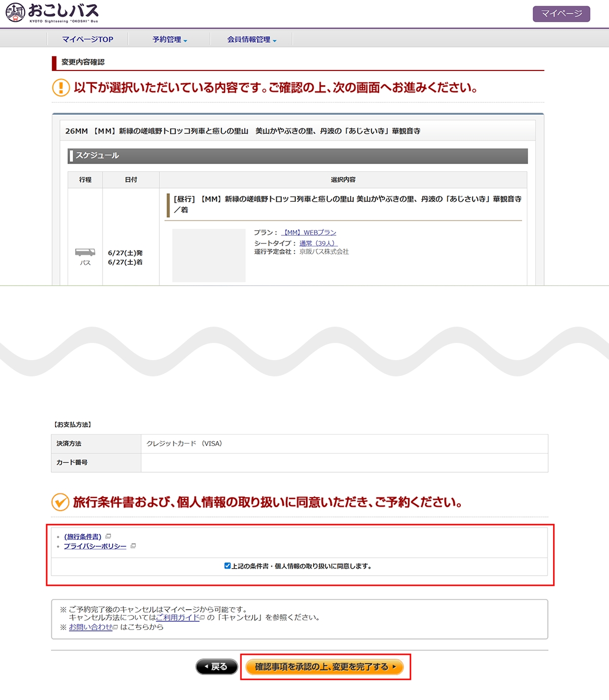Click スケジュール section header
Image resolution: width=609 pixels, height=700 pixels.
(297, 156)
